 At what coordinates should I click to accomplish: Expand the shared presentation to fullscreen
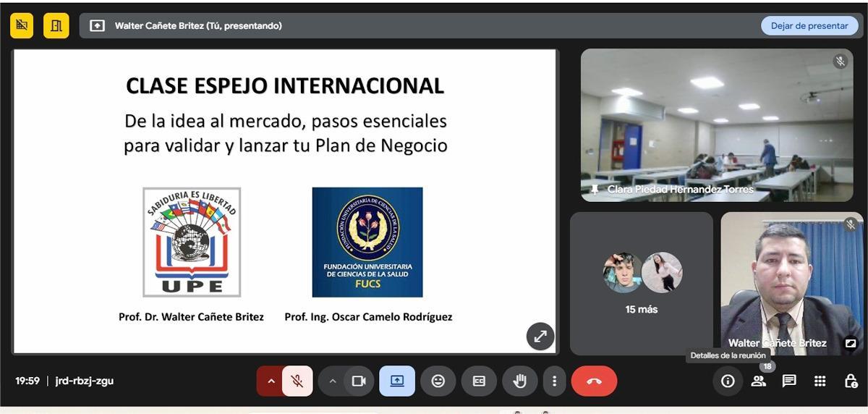coord(540,337)
